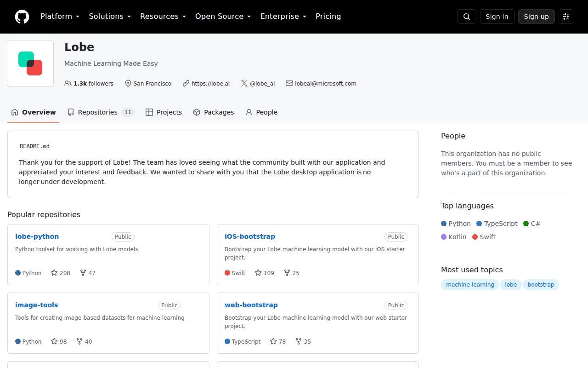
Task: Click the Swift language label on iOS-bootstrap
Action: [x=238, y=273]
